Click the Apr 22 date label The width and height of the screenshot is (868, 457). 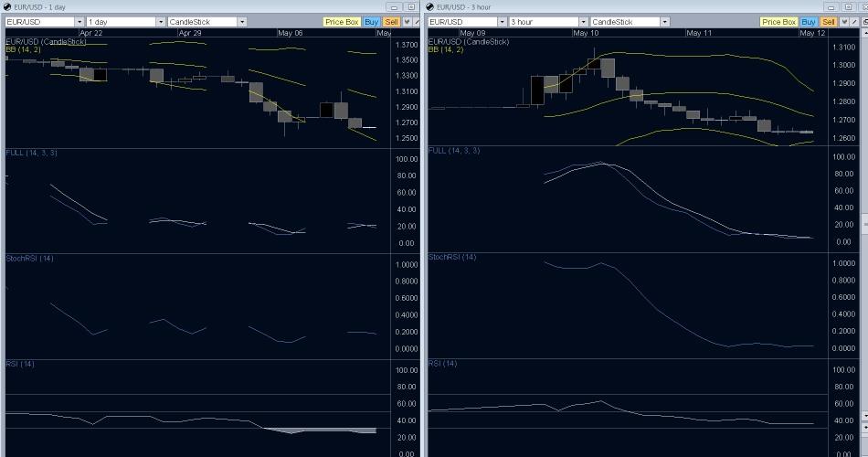pyautogui.click(x=90, y=33)
